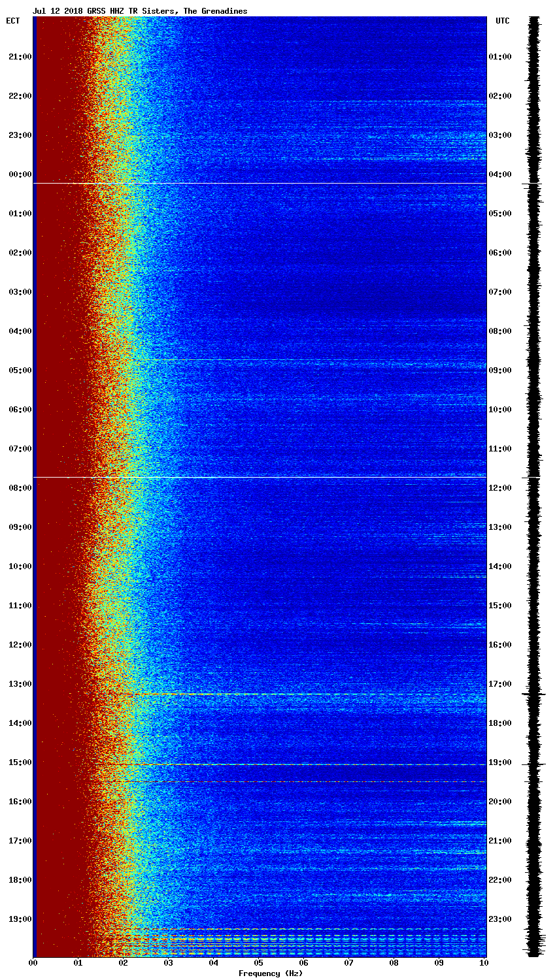
Task: Click the ECT axis label '10:00'
Action: [x=20, y=566]
